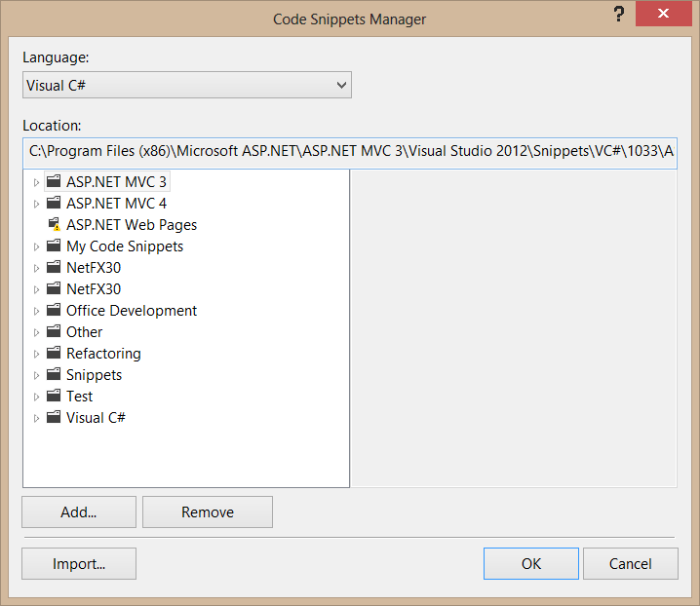Select the Visual C# tree item label

(96, 418)
